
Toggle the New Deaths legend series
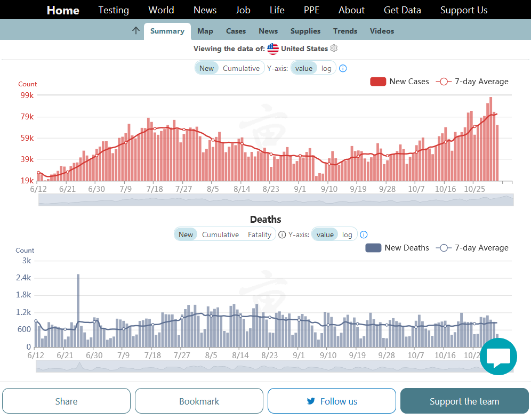click(x=397, y=248)
